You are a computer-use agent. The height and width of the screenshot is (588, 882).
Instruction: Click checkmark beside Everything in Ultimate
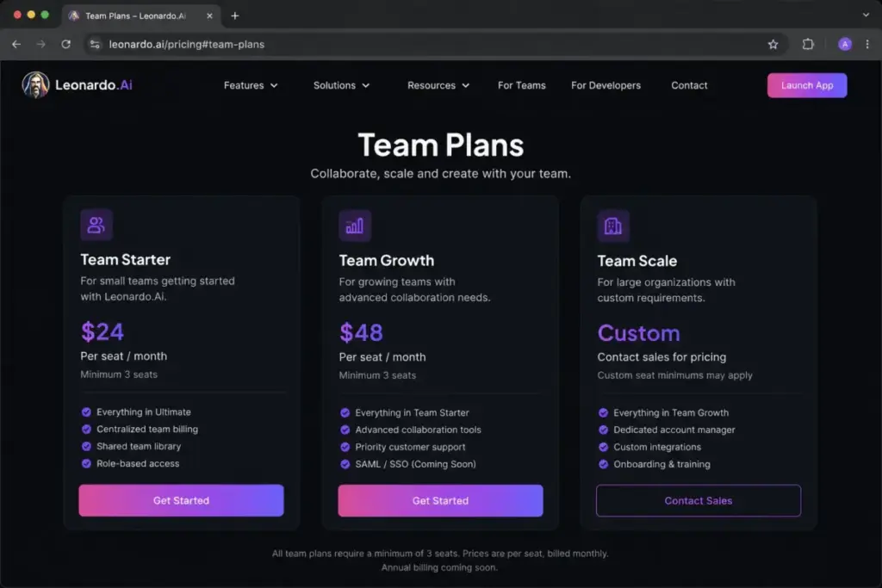[x=86, y=412]
